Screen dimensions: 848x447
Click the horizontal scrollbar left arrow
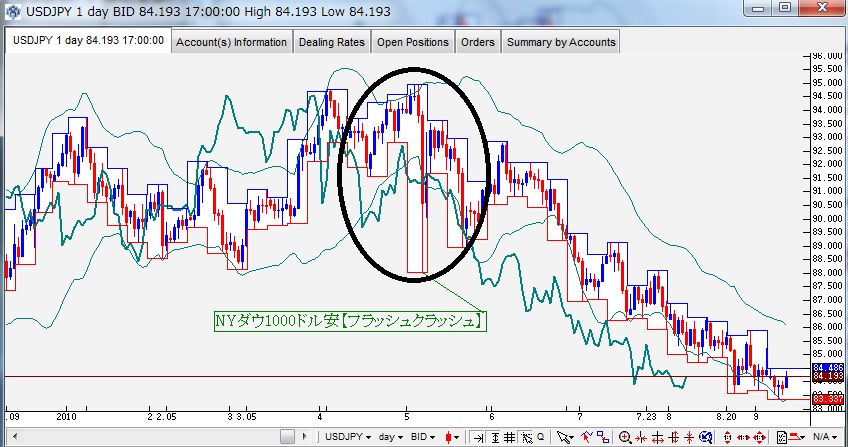pos(15,437)
